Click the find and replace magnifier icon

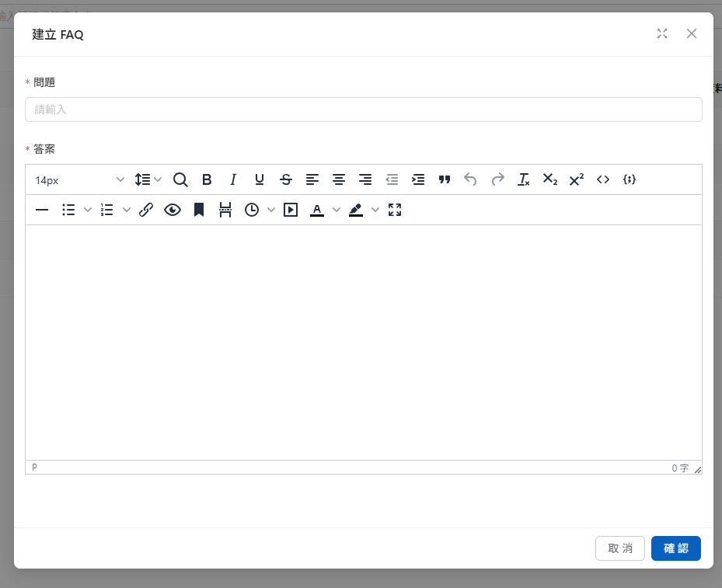(x=180, y=179)
